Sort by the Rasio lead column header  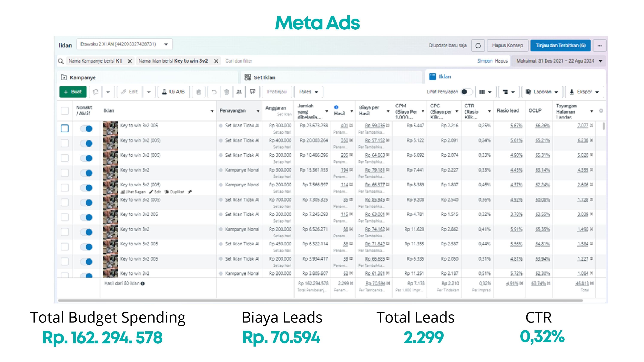pyautogui.click(x=507, y=110)
